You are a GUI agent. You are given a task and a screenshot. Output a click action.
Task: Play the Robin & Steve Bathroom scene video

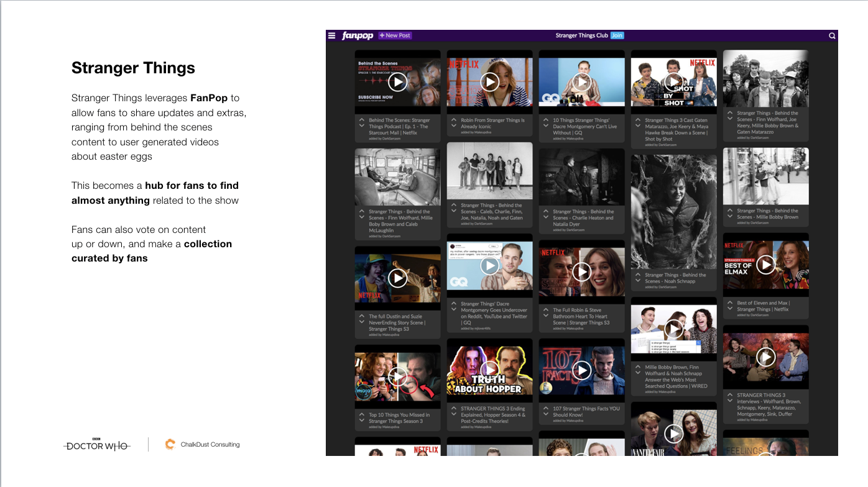point(581,271)
